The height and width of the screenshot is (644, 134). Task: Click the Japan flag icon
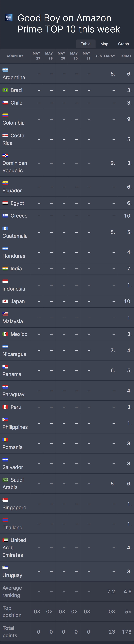[5, 301]
